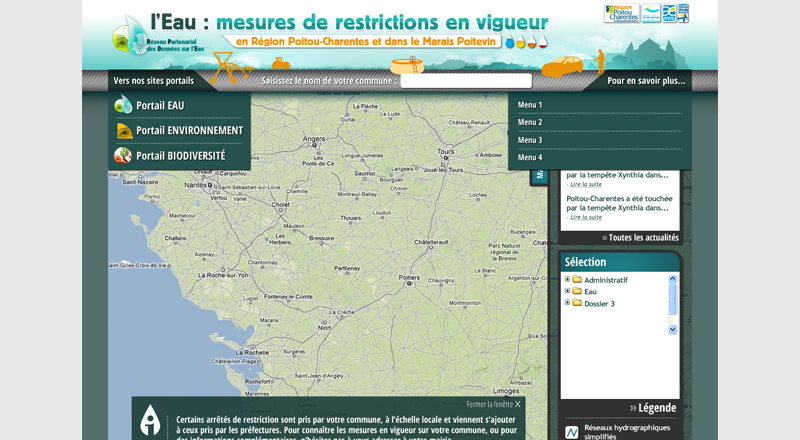
Task: Click the Sélection panel header
Action: [x=620, y=262]
